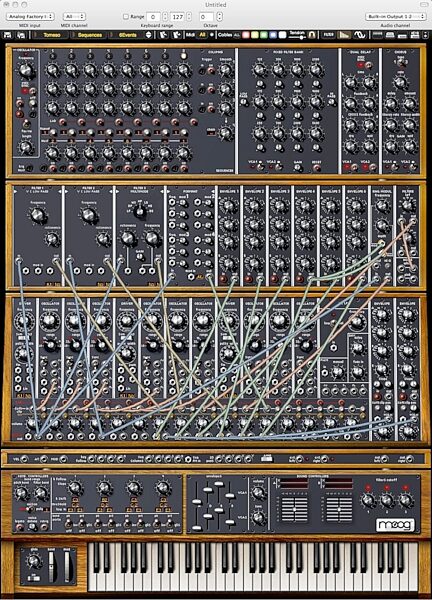This screenshot has height=600, width=432.
Task: Select the blue cable color swatch
Action: (272, 35)
